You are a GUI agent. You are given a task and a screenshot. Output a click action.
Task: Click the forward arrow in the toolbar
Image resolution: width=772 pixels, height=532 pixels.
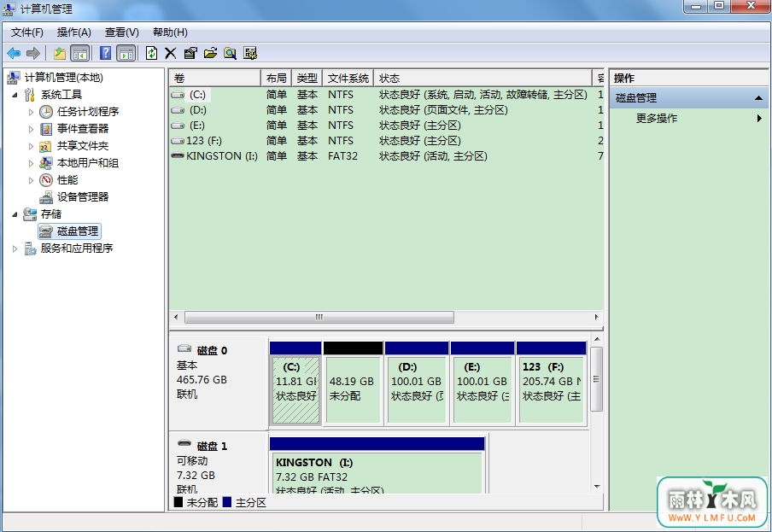pos(33,53)
